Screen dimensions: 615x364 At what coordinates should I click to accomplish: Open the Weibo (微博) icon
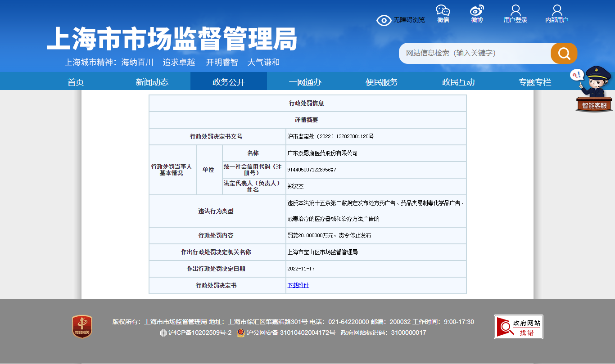click(x=477, y=11)
